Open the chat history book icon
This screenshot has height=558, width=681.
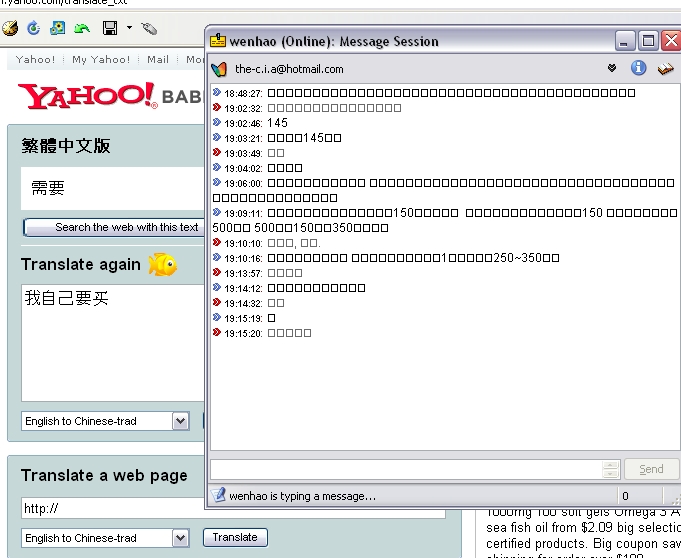[x=665, y=69]
